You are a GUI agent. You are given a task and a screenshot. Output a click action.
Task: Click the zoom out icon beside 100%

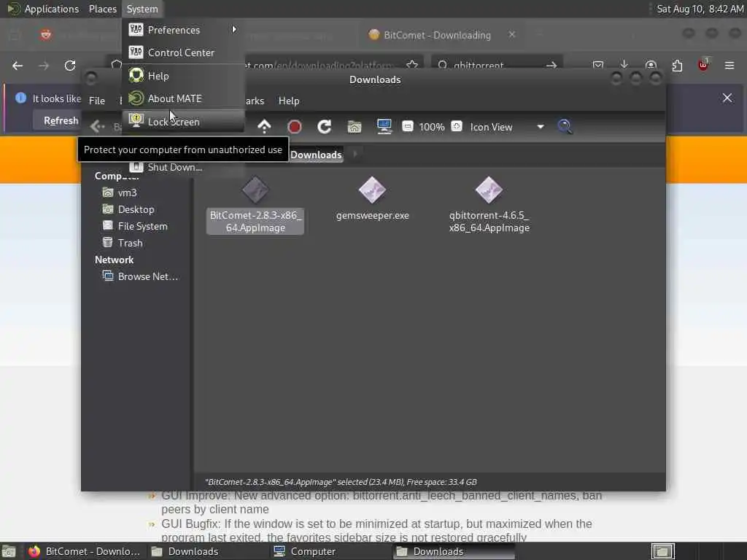coord(407,126)
